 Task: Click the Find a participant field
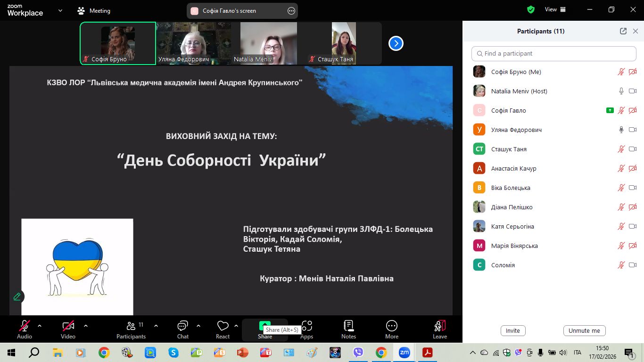click(554, 54)
